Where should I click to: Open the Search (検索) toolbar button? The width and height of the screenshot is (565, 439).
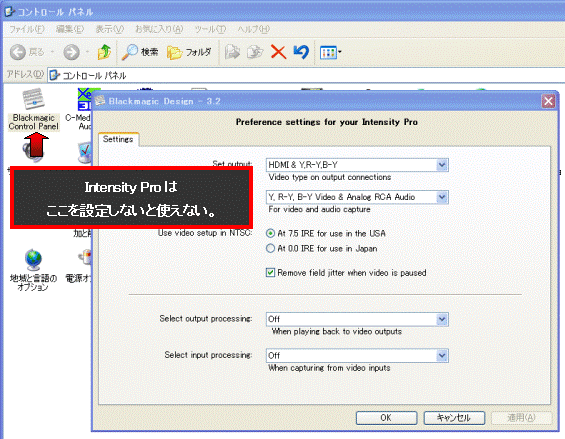pyautogui.click(x=140, y=52)
